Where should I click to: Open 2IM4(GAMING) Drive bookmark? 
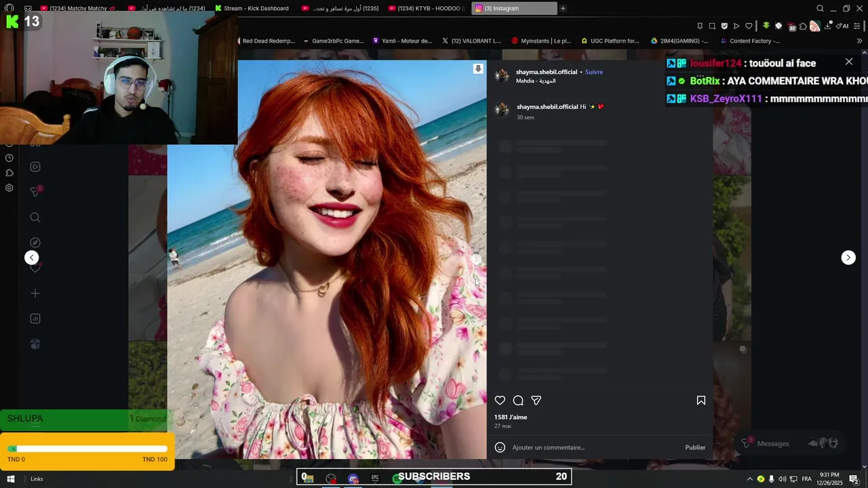pyautogui.click(x=679, y=41)
